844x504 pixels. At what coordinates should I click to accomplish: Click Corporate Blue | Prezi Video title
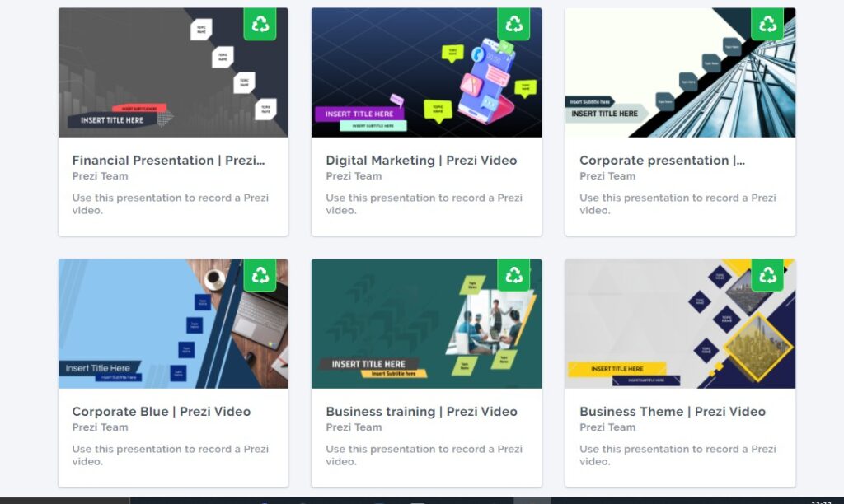pos(162,412)
